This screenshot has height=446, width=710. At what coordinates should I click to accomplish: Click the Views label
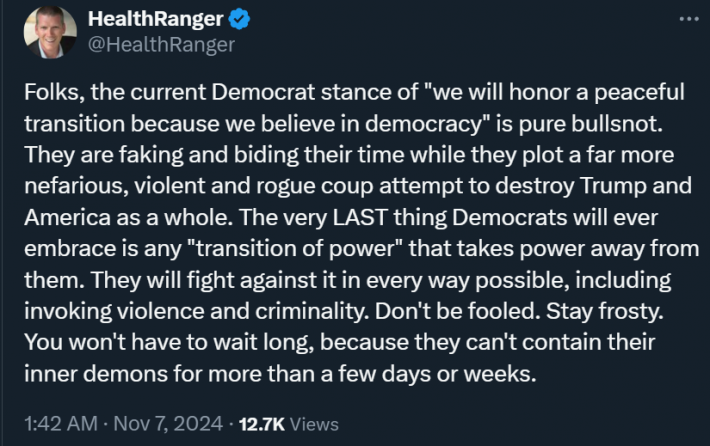click(x=314, y=424)
